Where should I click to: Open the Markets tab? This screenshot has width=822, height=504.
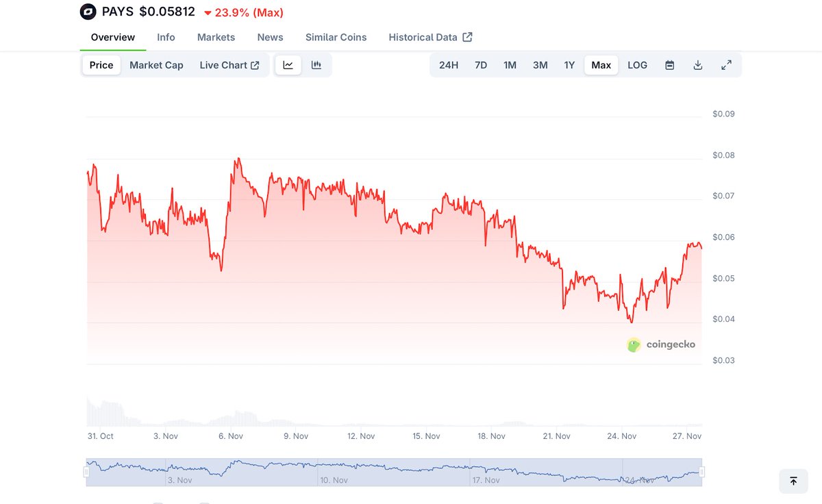point(216,37)
